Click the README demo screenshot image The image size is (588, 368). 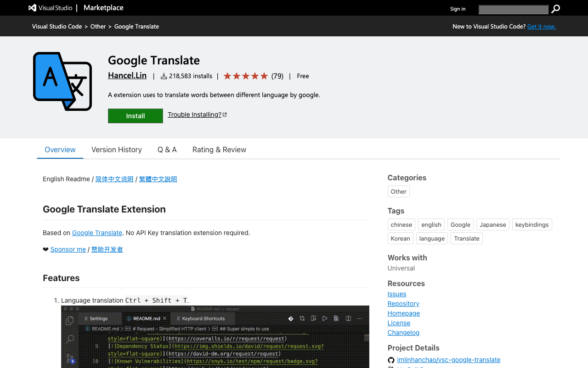tap(215, 337)
